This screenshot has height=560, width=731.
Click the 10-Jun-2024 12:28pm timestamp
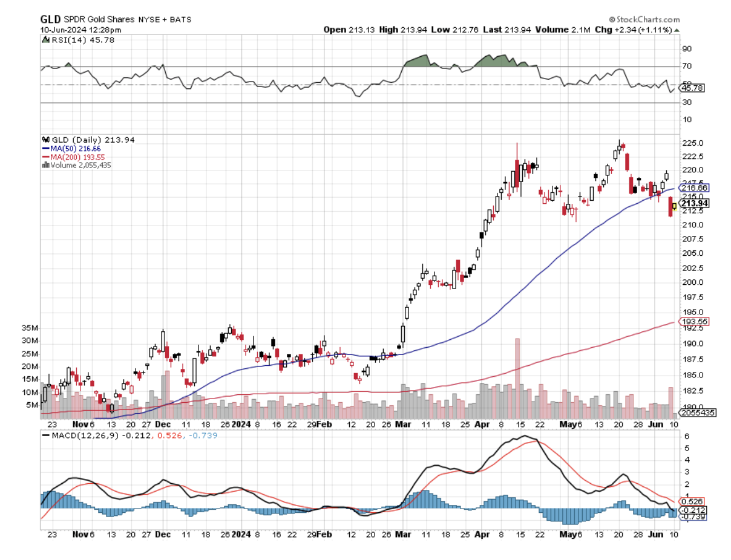click(x=81, y=30)
